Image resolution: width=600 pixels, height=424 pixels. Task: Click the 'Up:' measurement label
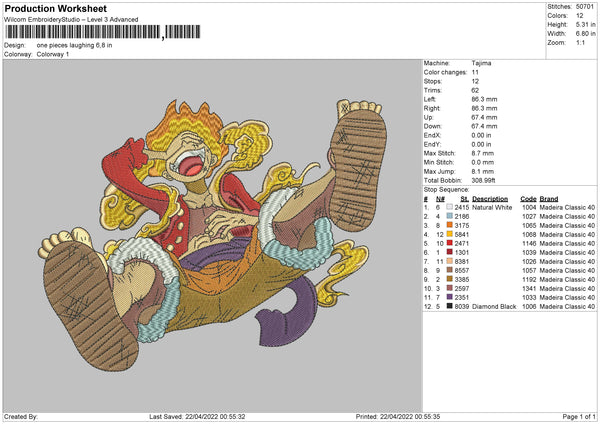428,117
